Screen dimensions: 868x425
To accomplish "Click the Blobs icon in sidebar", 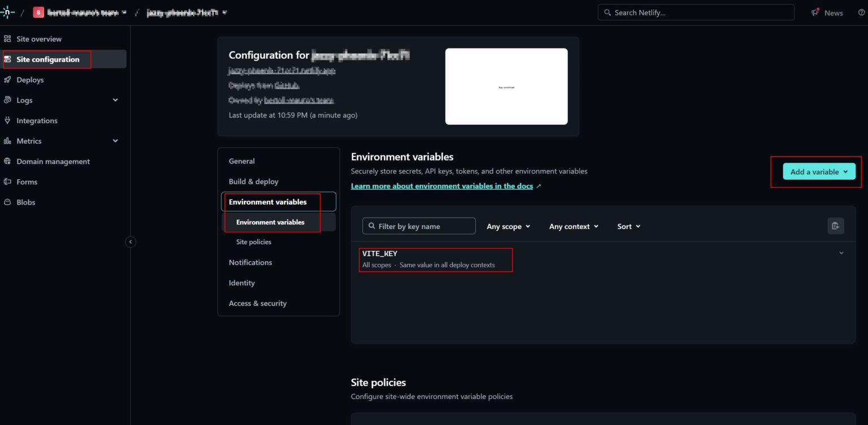I will click(7, 202).
